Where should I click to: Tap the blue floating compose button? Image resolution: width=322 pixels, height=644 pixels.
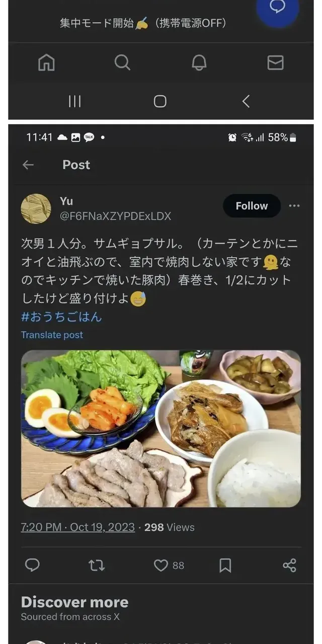pyautogui.click(x=278, y=8)
